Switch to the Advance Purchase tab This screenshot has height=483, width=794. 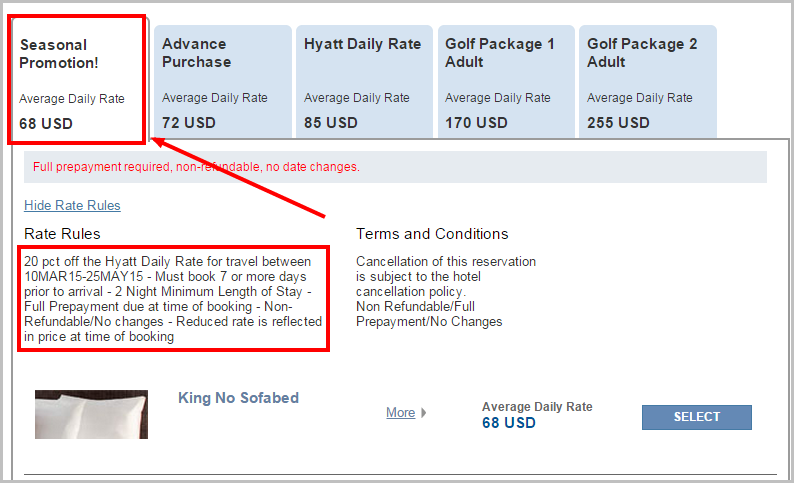(223, 82)
